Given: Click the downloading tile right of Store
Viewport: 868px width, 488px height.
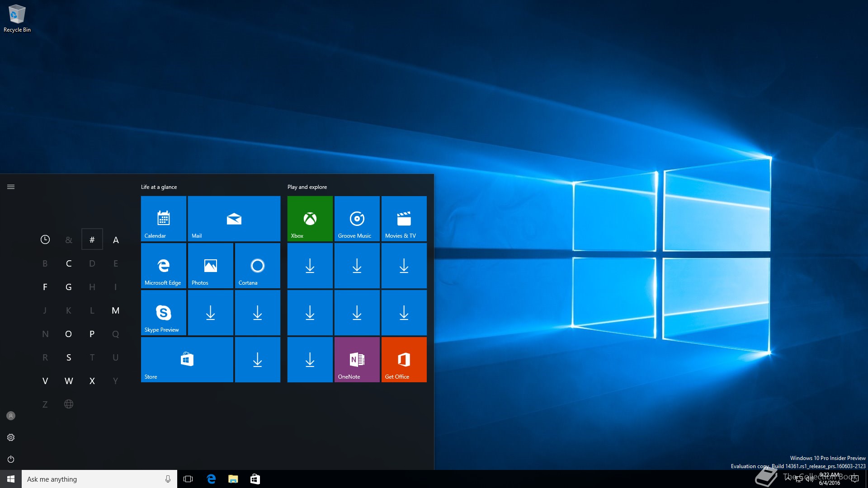Looking at the screenshot, I should pyautogui.click(x=258, y=360).
